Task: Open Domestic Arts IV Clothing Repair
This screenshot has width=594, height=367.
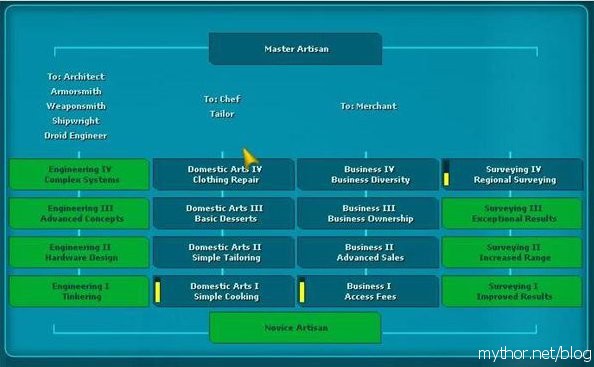Action: click(x=224, y=174)
